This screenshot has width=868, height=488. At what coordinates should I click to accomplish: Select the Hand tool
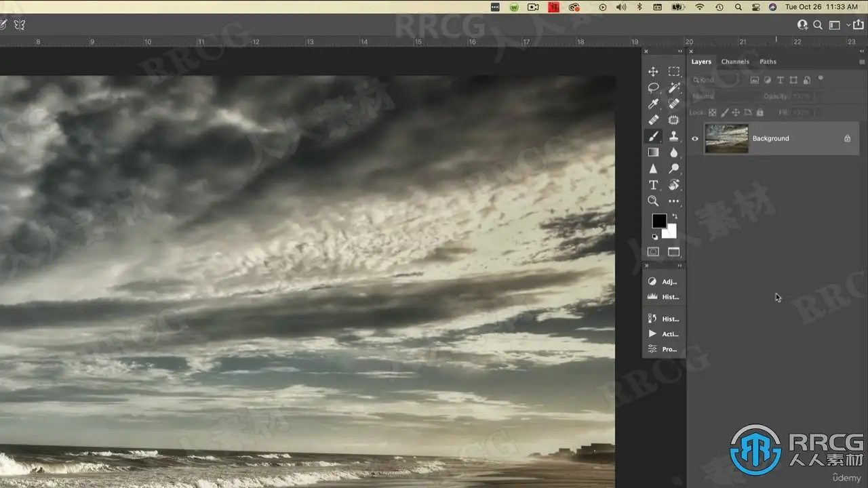[x=673, y=185]
